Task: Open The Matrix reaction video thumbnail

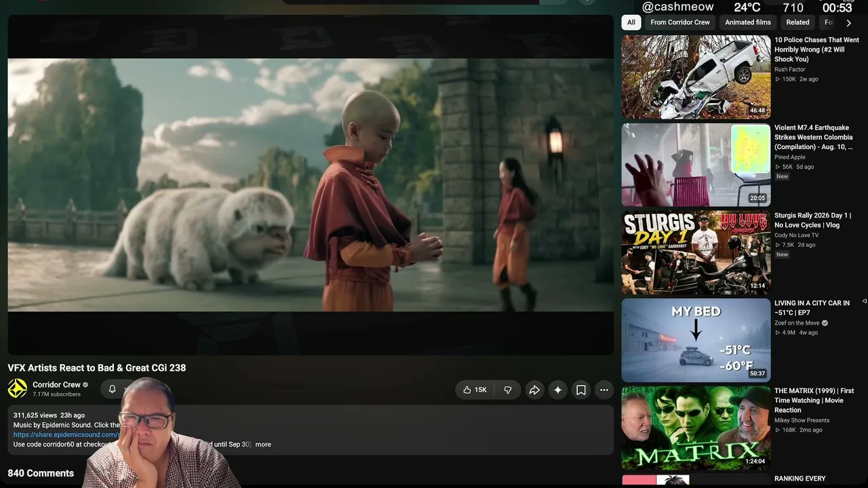Action: [x=696, y=428]
